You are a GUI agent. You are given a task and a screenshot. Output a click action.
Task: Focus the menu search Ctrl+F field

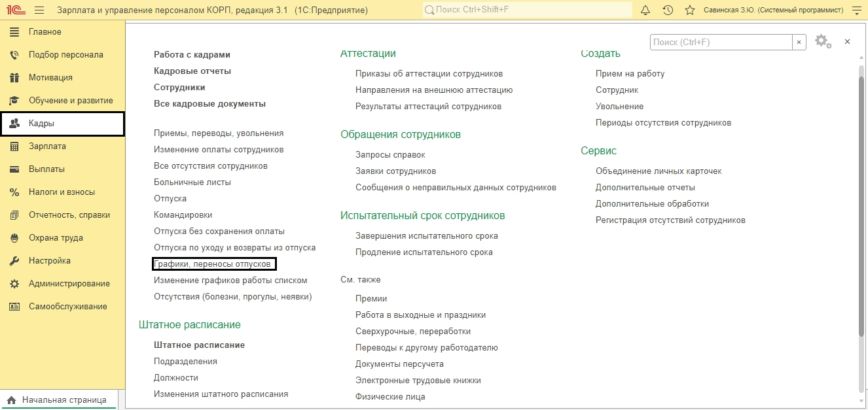tap(721, 42)
